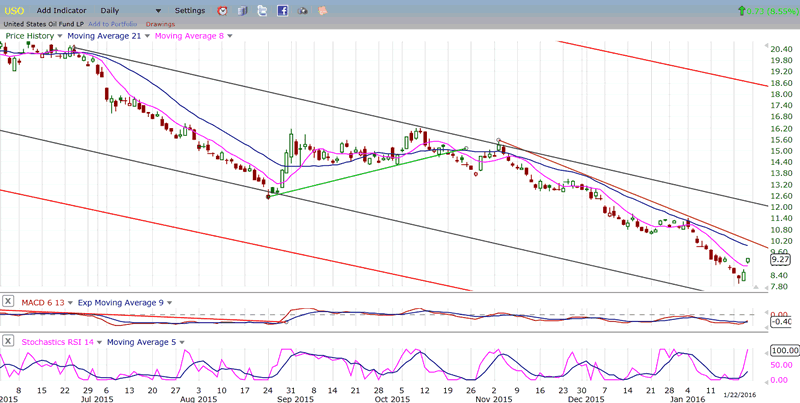
Task: Click the USO ticker symbol field
Action: click(x=14, y=10)
